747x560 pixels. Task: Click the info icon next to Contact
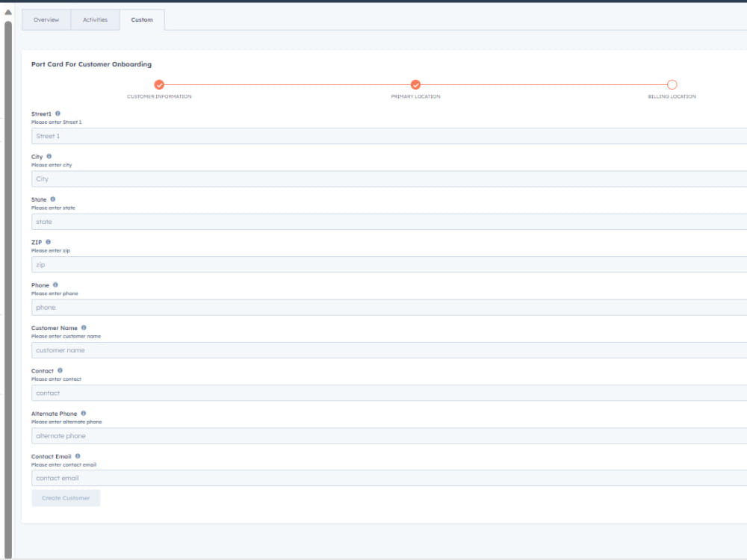tap(60, 370)
